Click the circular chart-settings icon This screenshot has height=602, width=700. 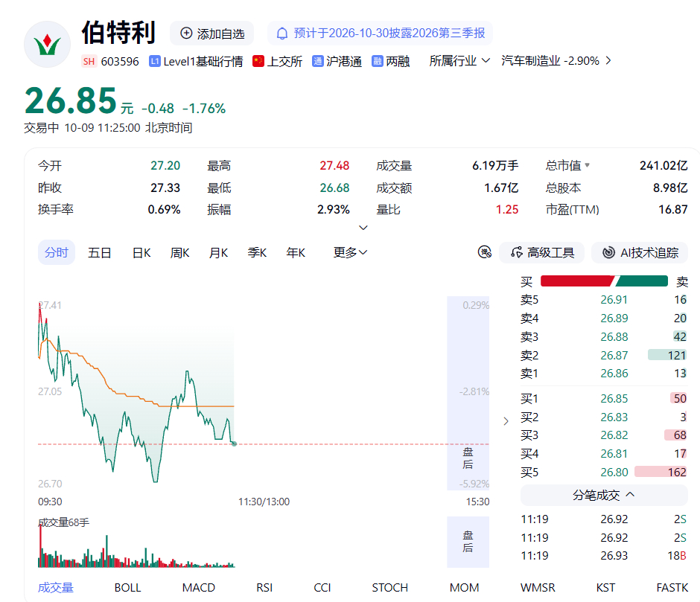484,252
